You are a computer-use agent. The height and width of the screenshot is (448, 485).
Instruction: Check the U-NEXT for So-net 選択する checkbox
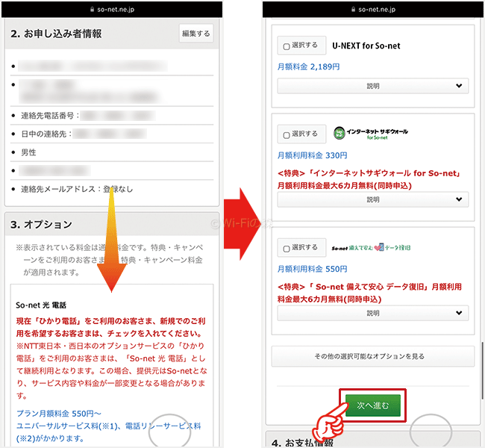point(287,46)
